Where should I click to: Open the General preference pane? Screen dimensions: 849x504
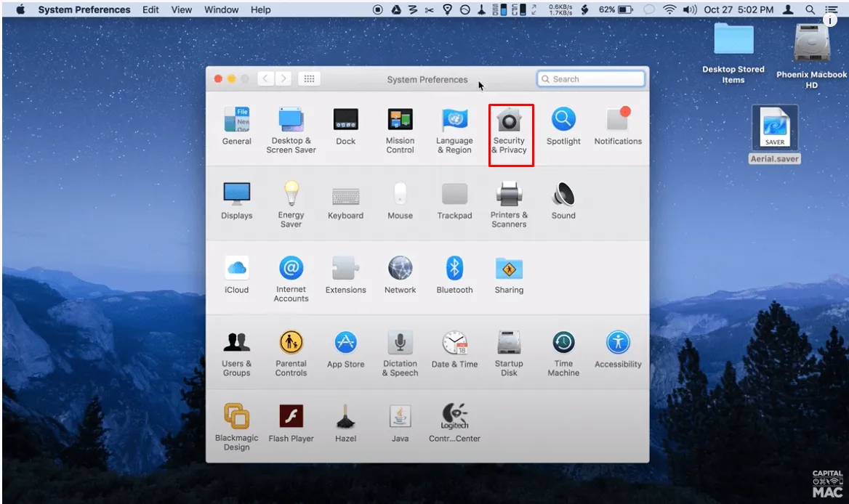[237, 126]
